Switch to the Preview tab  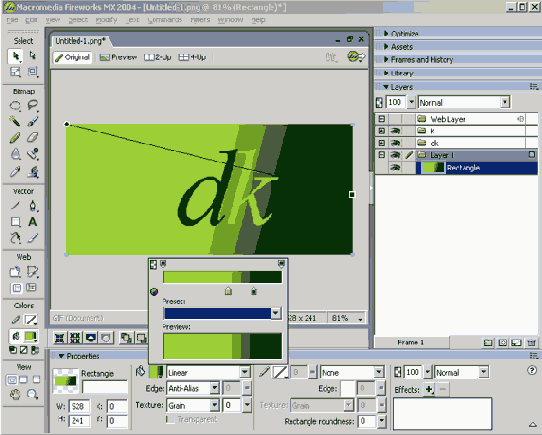point(118,57)
